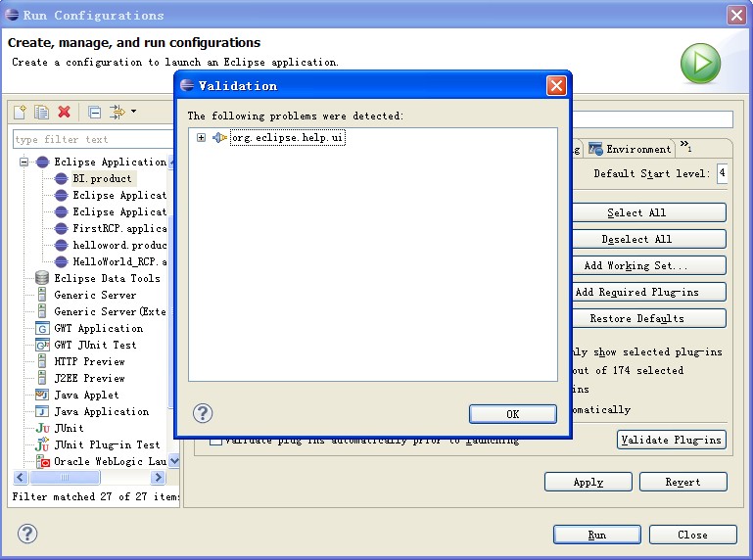
Task: Click the Deselect All button
Action: coord(648,239)
